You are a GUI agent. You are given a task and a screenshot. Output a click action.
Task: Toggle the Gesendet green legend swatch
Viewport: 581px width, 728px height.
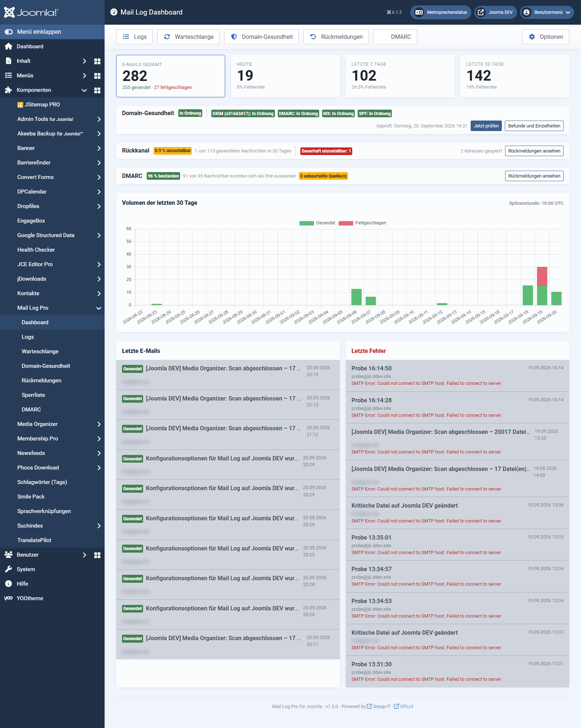point(306,223)
